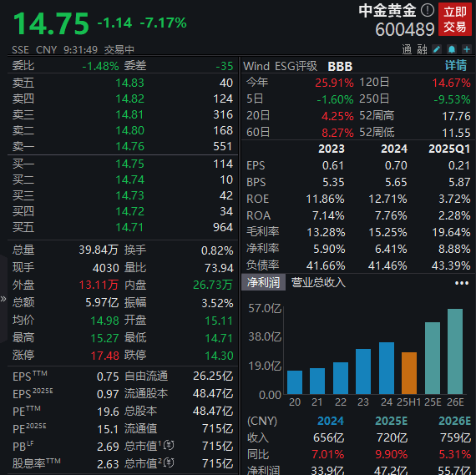Click the 2025Q1 毛利率 value 19.64%
476x475 pixels.
[x=451, y=233]
